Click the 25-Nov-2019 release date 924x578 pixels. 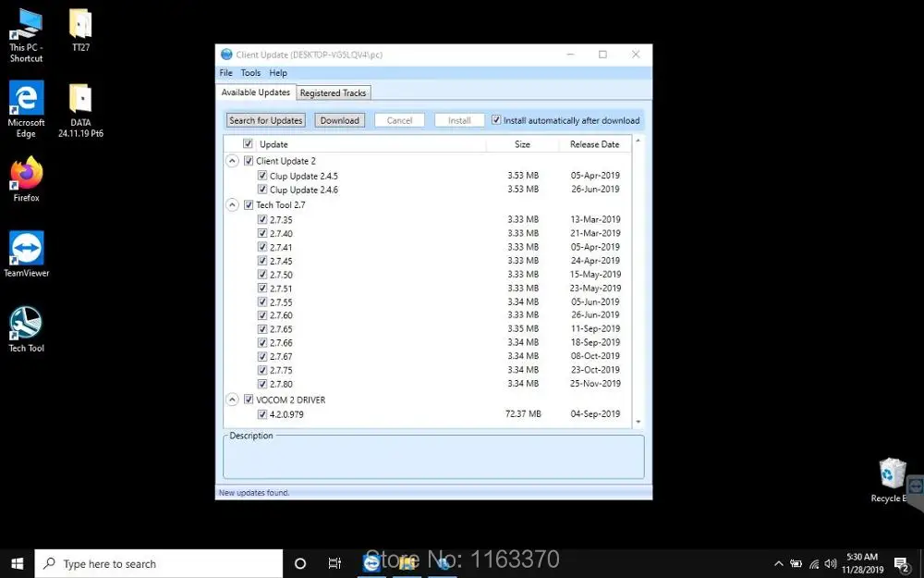(x=595, y=384)
